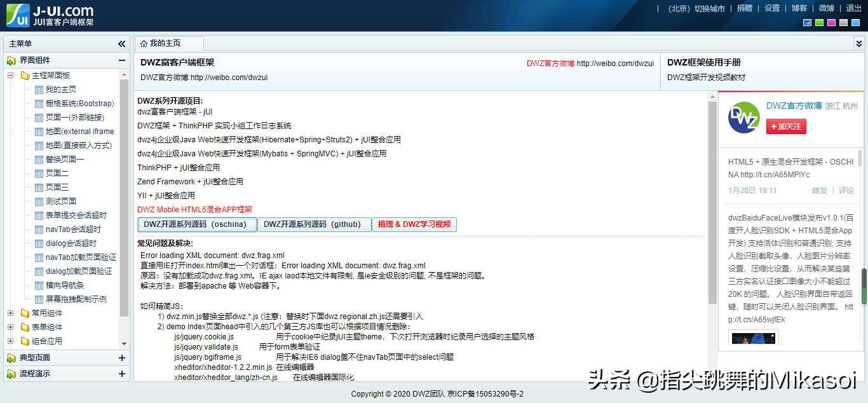Select the light blue theme swatch
Viewport: 868px width, 403px height.
click(x=856, y=23)
